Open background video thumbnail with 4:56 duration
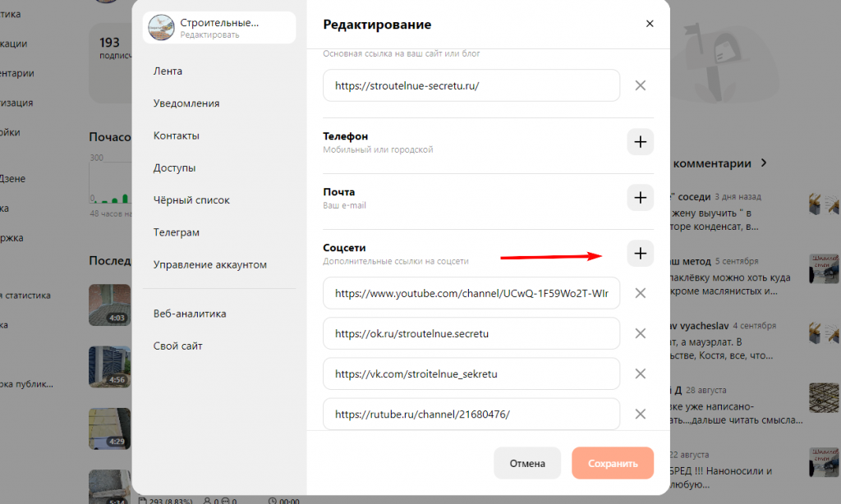 click(x=109, y=367)
